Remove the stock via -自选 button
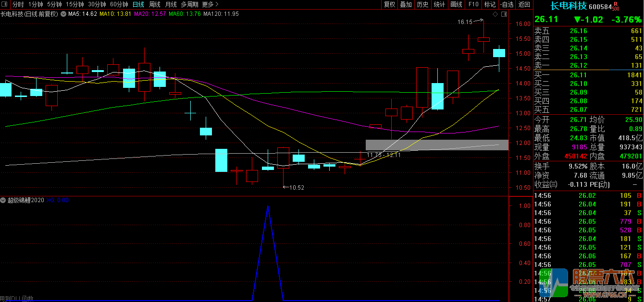This screenshot has height=302, width=644. pyautogui.click(x=507, y=4)
